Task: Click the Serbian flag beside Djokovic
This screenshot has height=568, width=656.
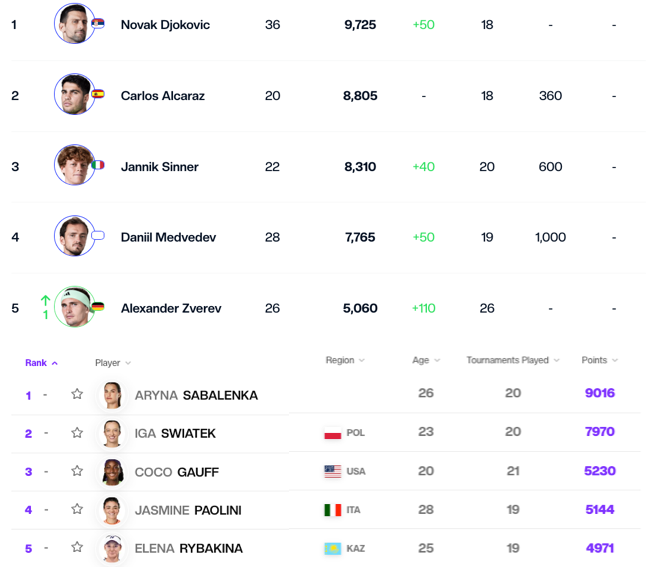Action: coord(98,23)
